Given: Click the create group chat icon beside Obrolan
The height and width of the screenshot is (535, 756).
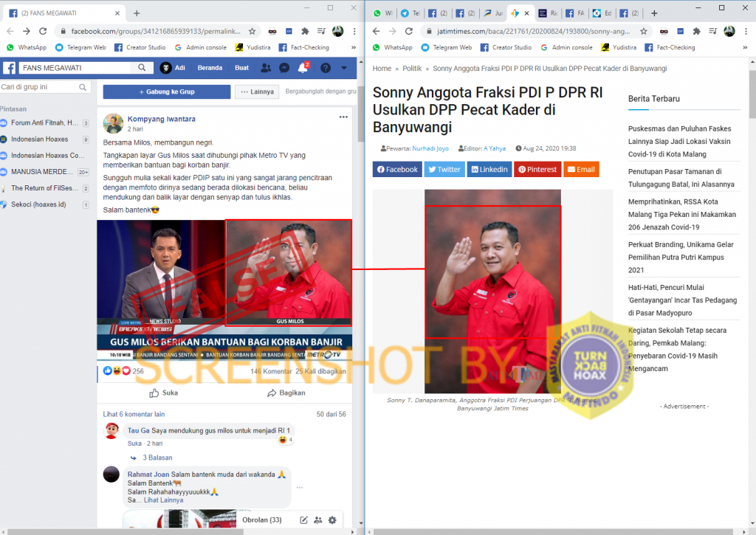Looking at the screenshot, I should coord(317,520).
